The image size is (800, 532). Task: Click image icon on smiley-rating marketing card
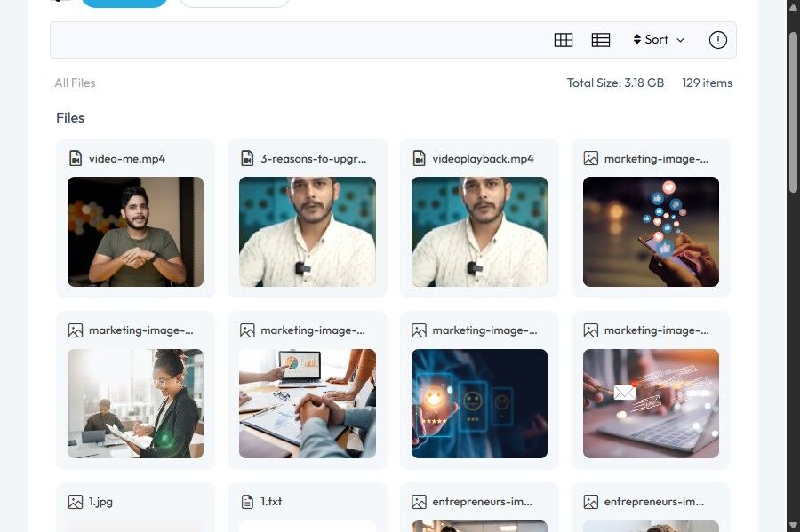pyautogui.click(x=419, y=330)
